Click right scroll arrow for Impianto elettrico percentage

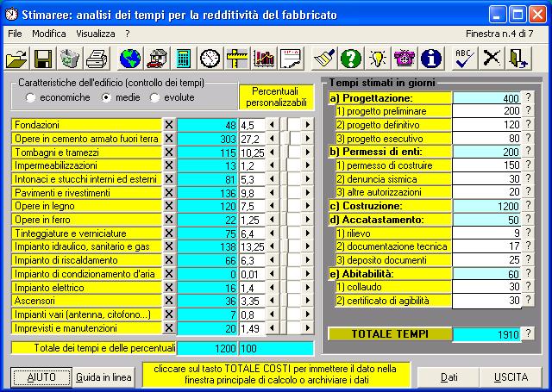309,286
